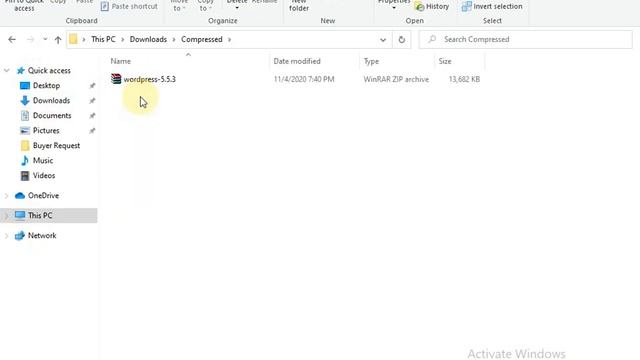The width and height of the screenshot is (640, 360).
Task: Open Buyer Request folder in sidebar
Action: 56,146
